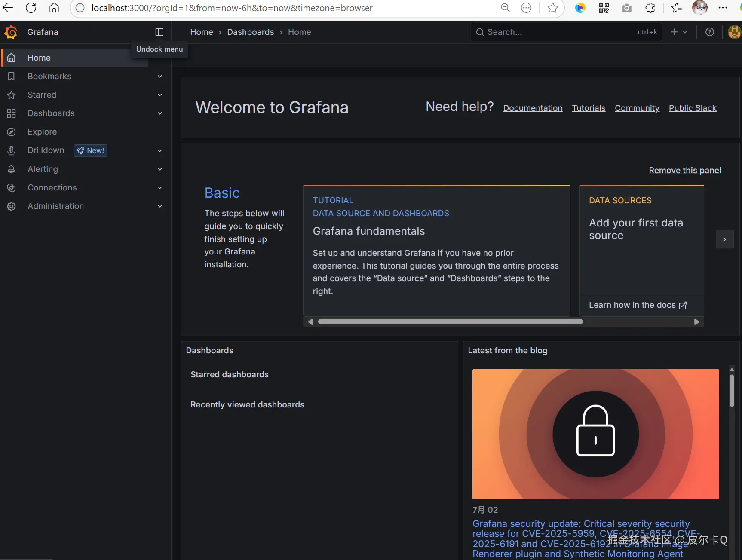Open the browser favorites list icon
This screenshot has height=560, width=742.
[677, 8]
